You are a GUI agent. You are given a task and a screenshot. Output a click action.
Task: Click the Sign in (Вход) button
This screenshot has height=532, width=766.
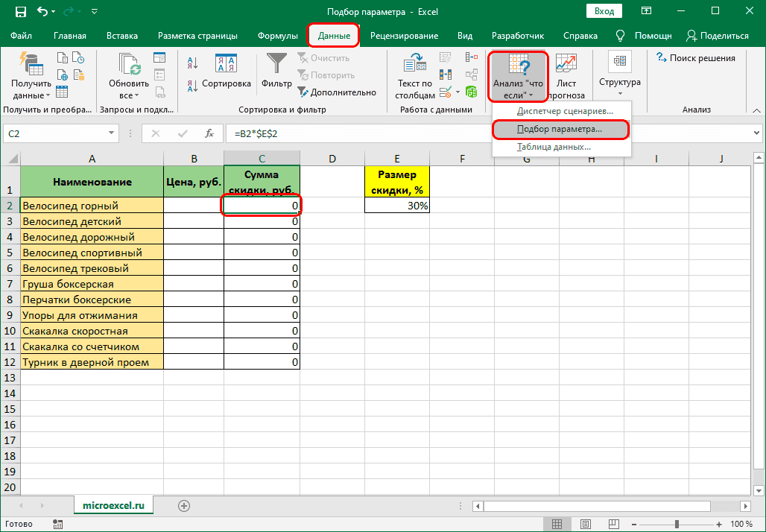(604, 11)
